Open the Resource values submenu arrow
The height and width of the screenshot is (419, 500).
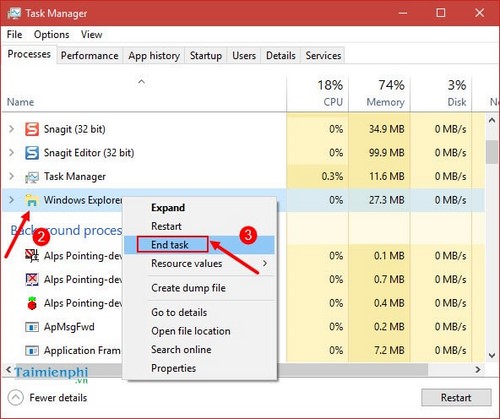point(265,263)
